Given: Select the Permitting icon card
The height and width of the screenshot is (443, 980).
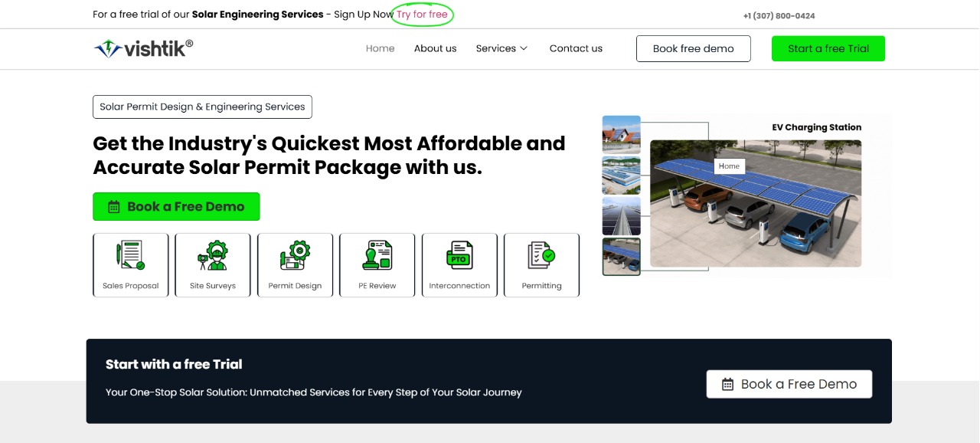Looking at the screenshot, I should [541, 265].
